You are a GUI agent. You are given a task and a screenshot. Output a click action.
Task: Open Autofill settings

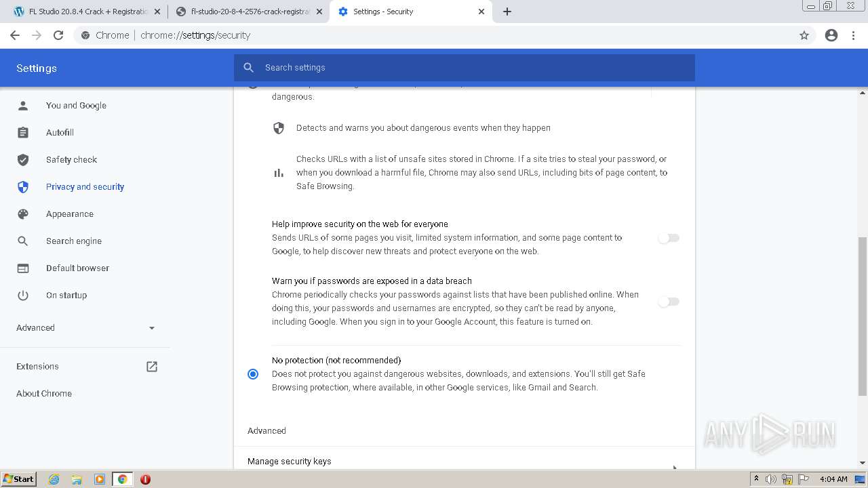point(60,133)
